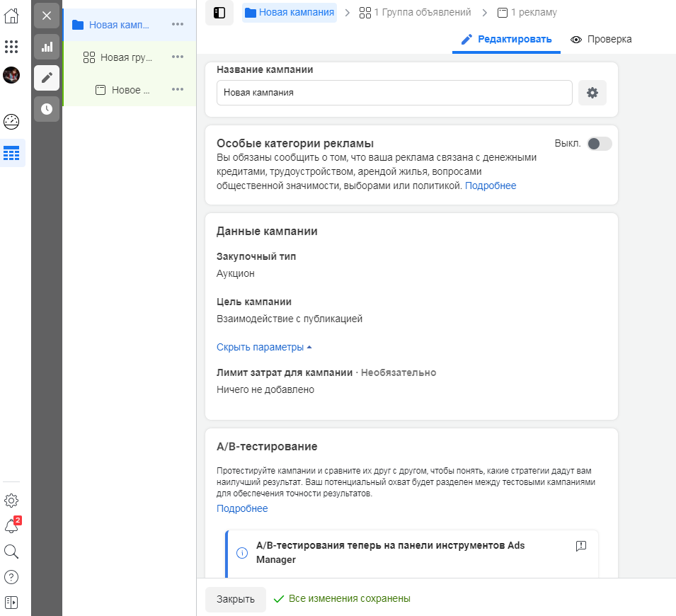Open campaign name settings gear button
Image resolution: width=676 pixels, height=616 pixels.
[592, 93]
